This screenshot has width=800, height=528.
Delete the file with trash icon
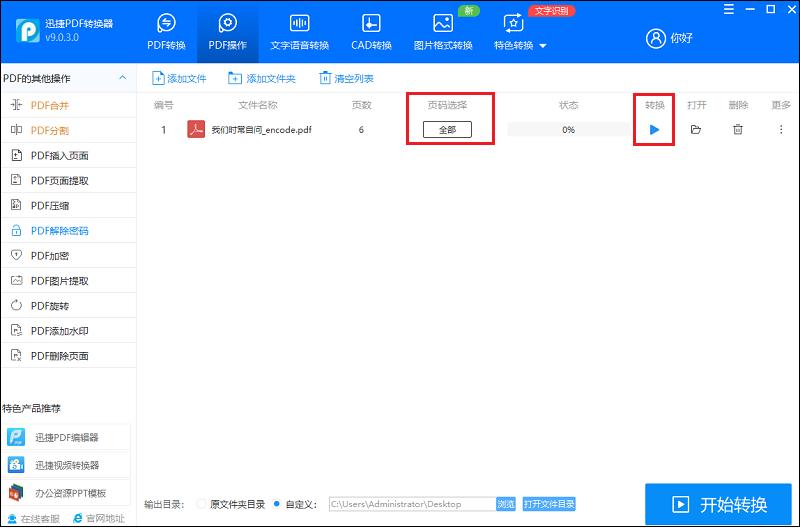pos(738,130)
